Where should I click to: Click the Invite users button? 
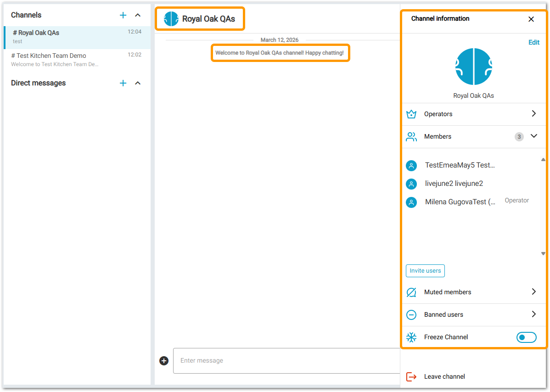425,271
